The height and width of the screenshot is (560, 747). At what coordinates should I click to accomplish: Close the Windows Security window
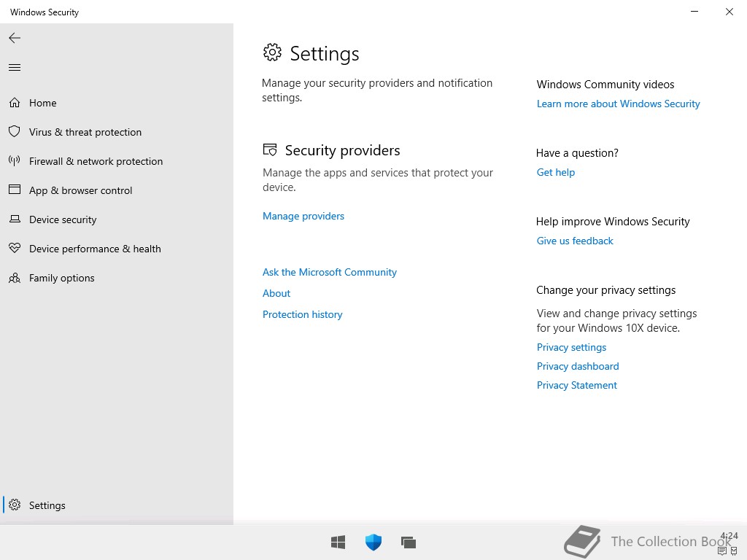point(729,12)
